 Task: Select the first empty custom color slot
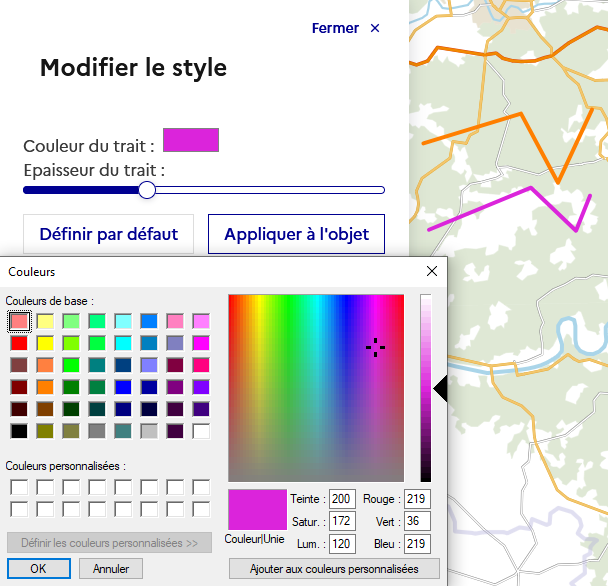(x=19, y=487)
